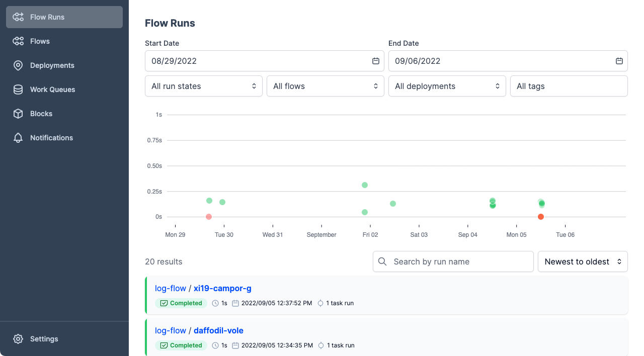Click the Start Date field 08/29/2022

pos(265,61)
